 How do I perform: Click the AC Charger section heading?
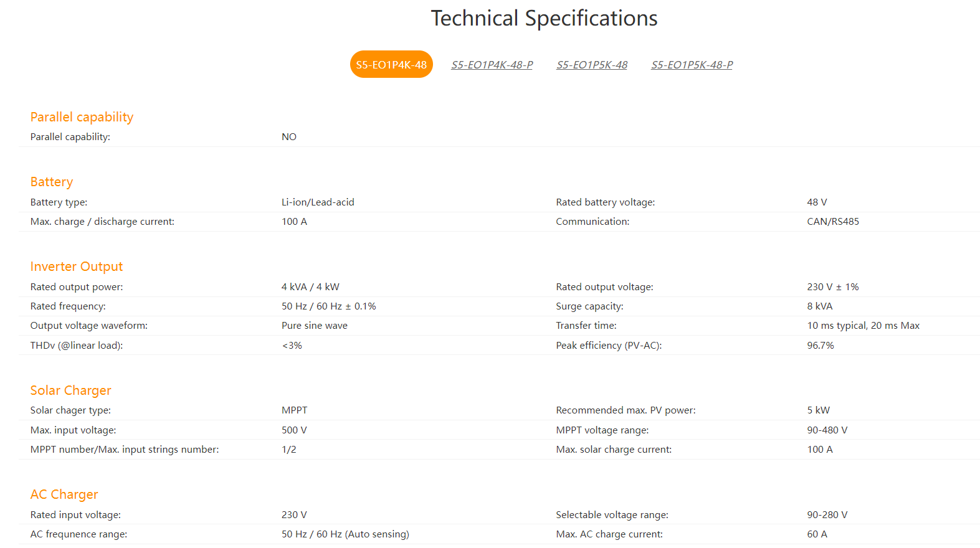tap(64, 494)
